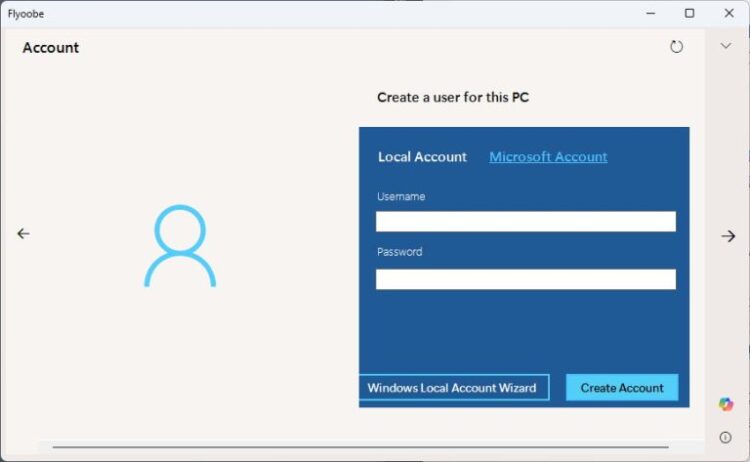Click the Account page heading
Viewport: 750px width, 462px height.
pyautogui.click(x=51, y=48)
